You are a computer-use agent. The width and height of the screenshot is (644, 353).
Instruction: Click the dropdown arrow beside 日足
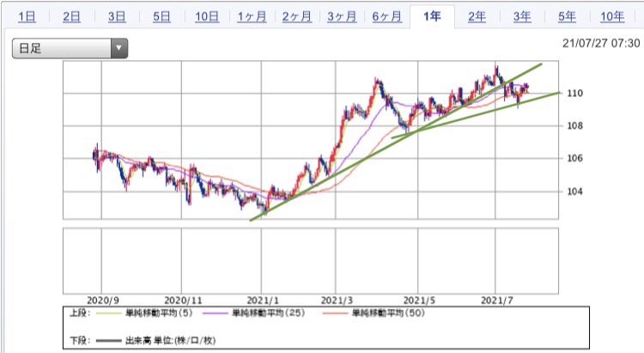pos(119,48)
